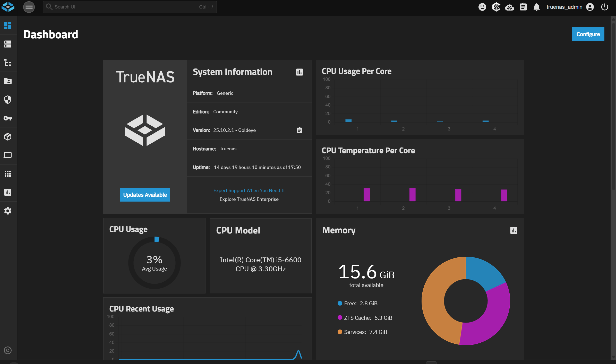Click the copyright icon in sidebar

coord(8,350)
